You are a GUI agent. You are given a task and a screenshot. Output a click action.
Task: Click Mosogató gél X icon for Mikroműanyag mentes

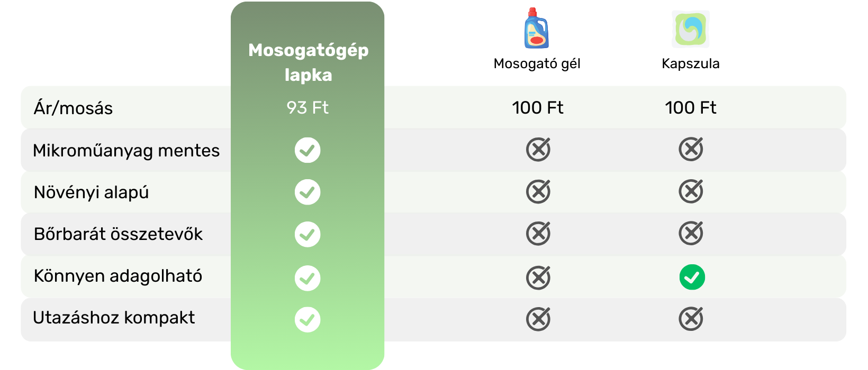coord(538,150)
